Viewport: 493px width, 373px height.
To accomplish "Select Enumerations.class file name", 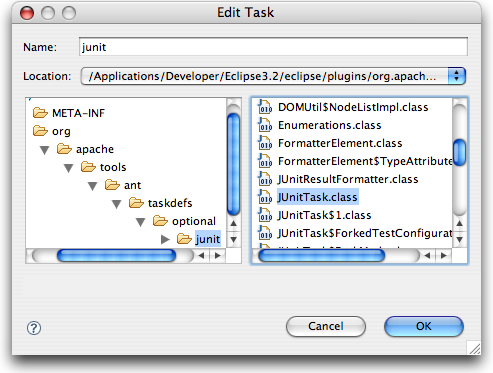I will point(330,125).
